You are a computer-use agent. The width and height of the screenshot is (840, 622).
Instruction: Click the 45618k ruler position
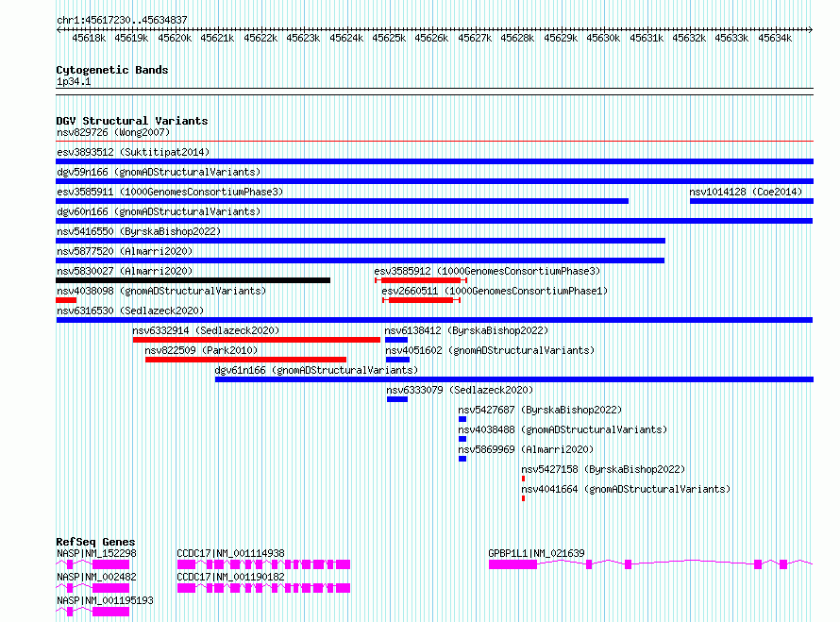click(x=89, y=38)
